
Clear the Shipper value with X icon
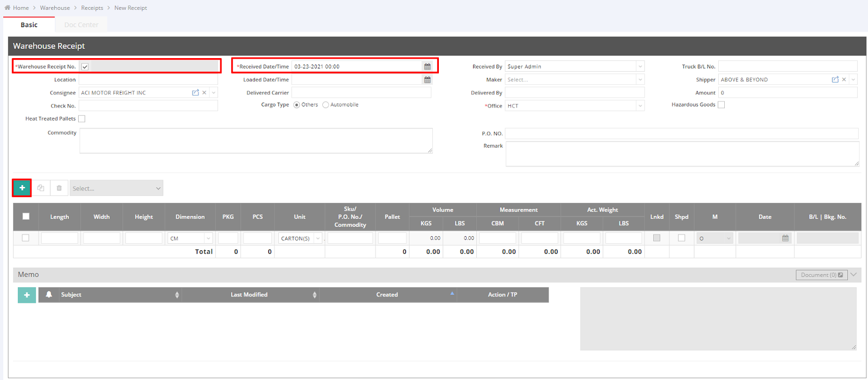[x=844, y=80]
